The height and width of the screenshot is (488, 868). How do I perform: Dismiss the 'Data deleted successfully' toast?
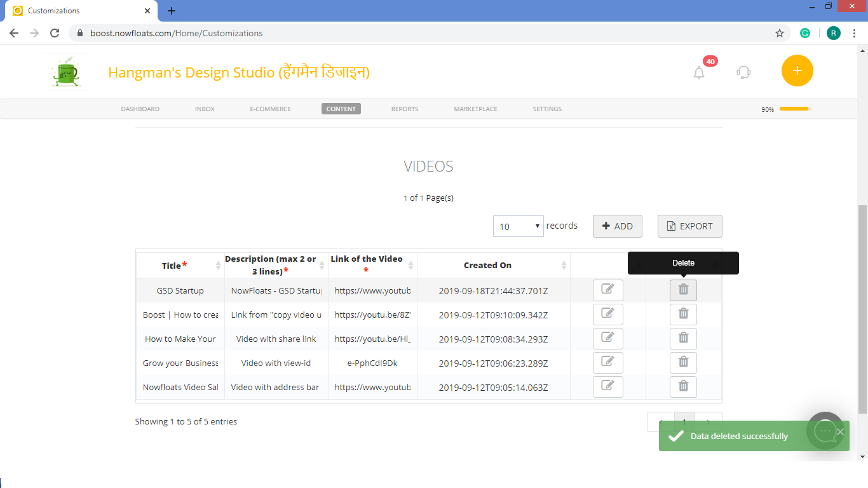click(x=840, y=431)
